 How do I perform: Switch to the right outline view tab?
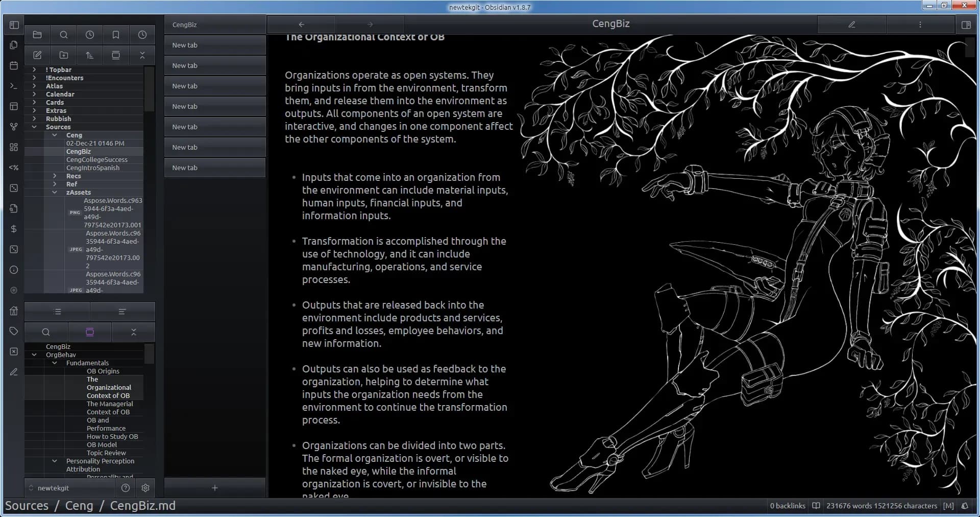coord(122,312)
